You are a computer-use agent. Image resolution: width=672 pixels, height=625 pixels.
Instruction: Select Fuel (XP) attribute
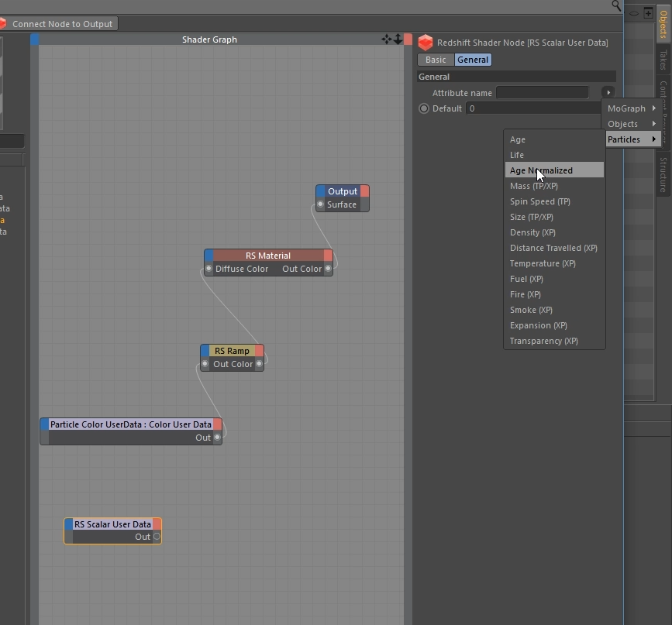pos(554,279)
